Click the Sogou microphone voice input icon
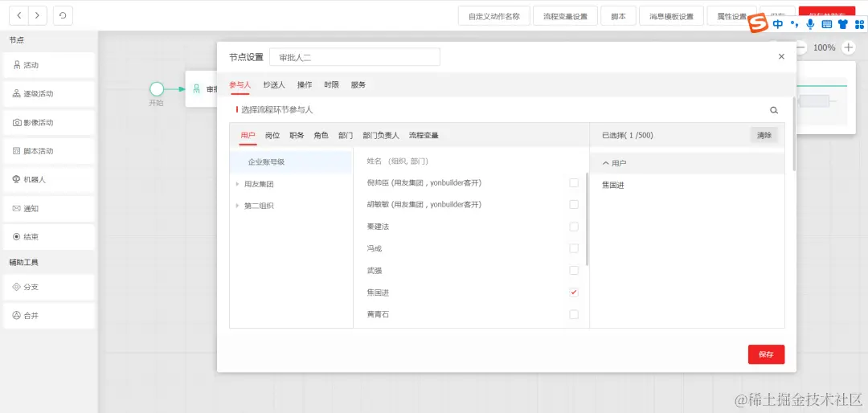The image size is (868, 413). pyautogui.click(x=810, y=24)
